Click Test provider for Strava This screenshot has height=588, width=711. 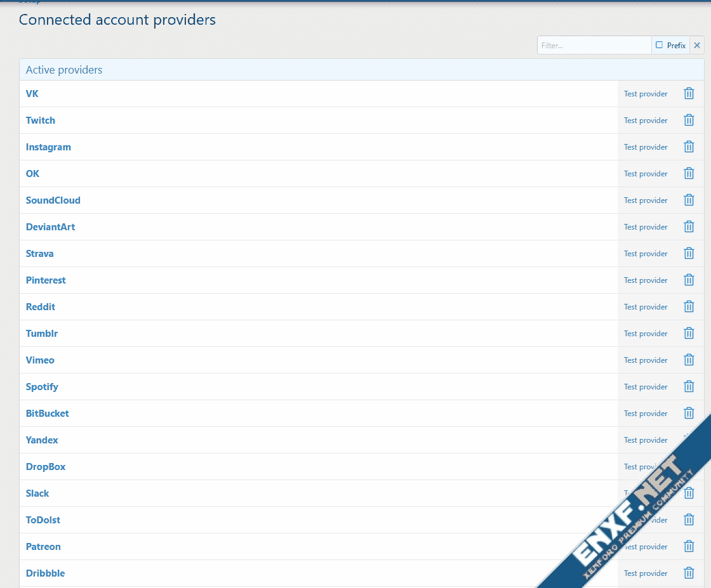(x=646, y=254)
